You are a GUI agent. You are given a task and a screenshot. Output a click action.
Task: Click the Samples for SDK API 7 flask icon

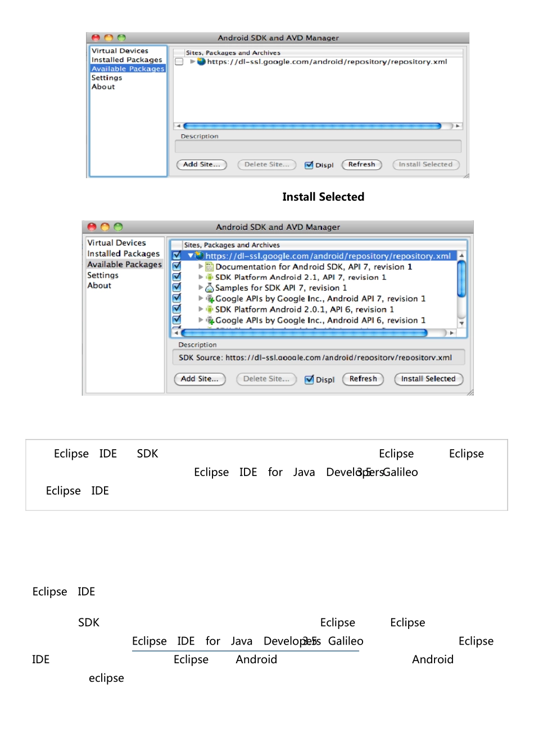[x=210, y=288]
